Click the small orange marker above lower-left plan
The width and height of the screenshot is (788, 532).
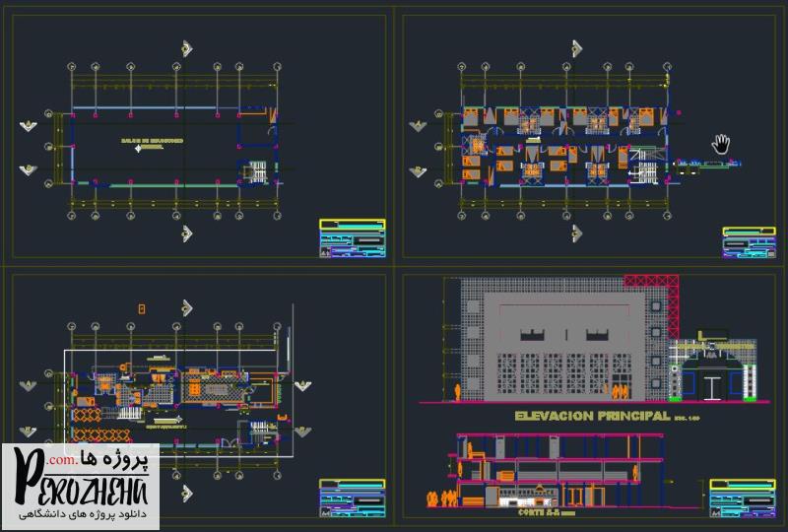[x=142, y=308]
